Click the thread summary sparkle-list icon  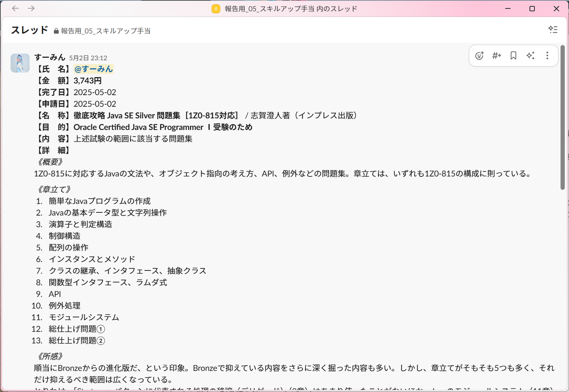pyautogui.click(x=553, y=30)
